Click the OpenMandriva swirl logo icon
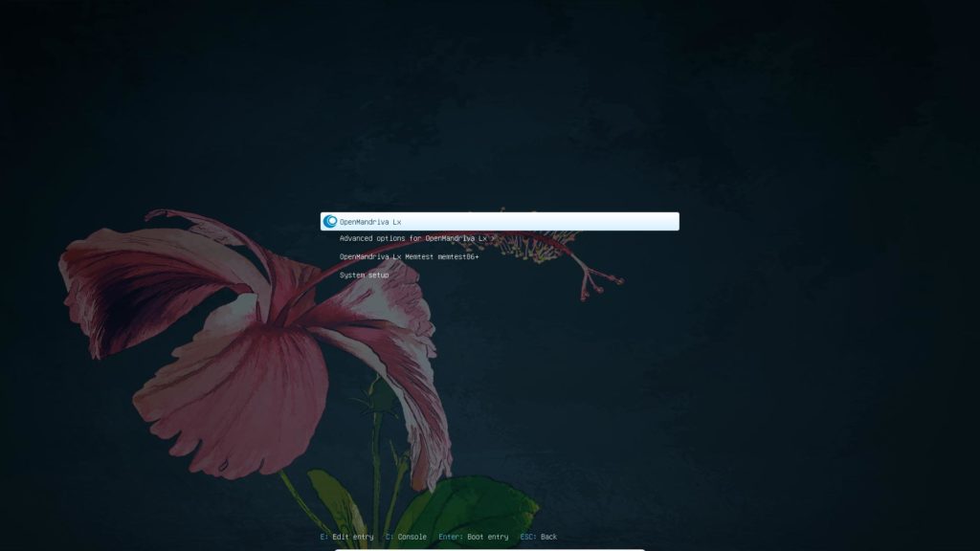The height and width of the screenshot is (551, 980). click(x=330, y=222)
